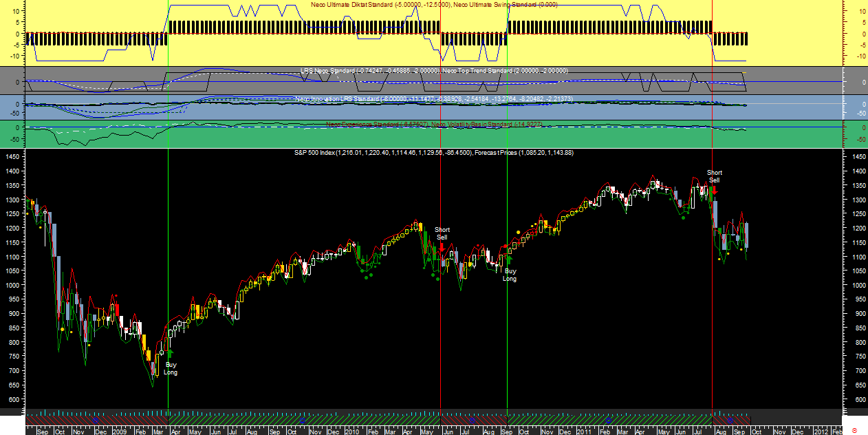Click the 2010 year label on date axis
This screenshot has height=435, width=868.
[x=352, y=431]
